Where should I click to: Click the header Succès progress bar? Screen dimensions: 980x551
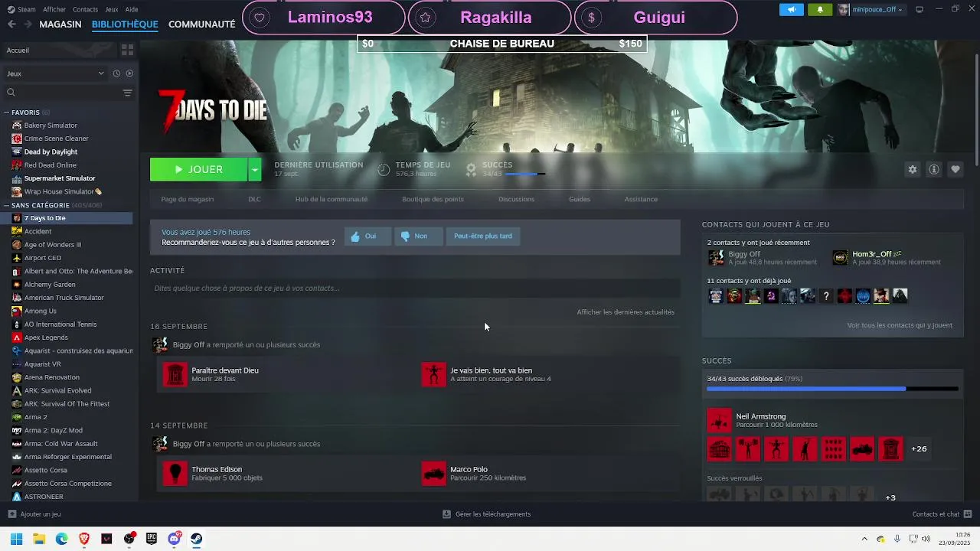pos(525,174)
